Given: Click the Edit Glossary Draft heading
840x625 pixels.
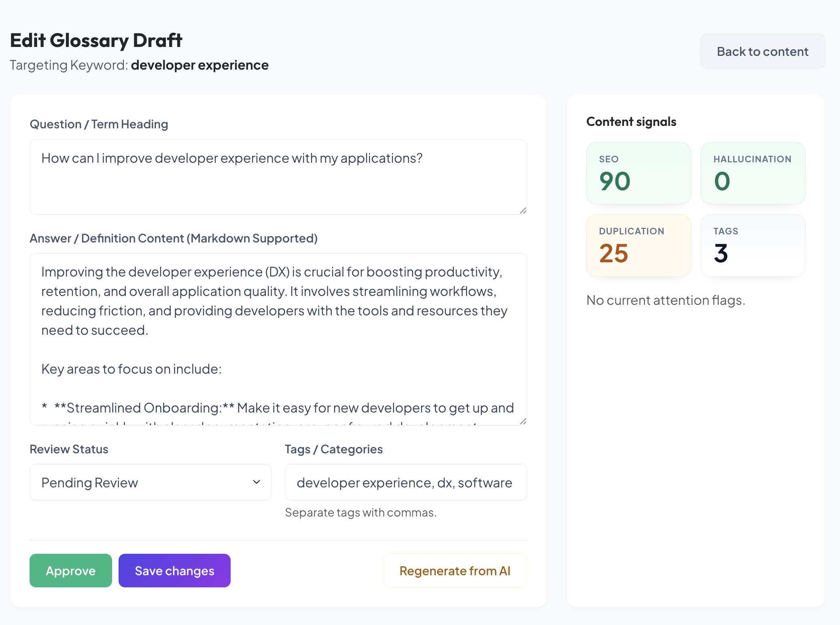Looking at the screenshot, I should click(x=96, y=40).
